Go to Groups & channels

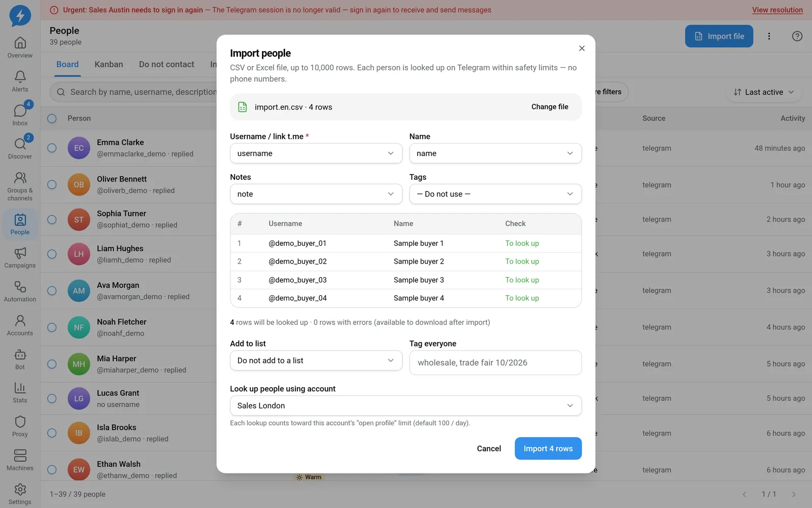click(x=20, y=186)
